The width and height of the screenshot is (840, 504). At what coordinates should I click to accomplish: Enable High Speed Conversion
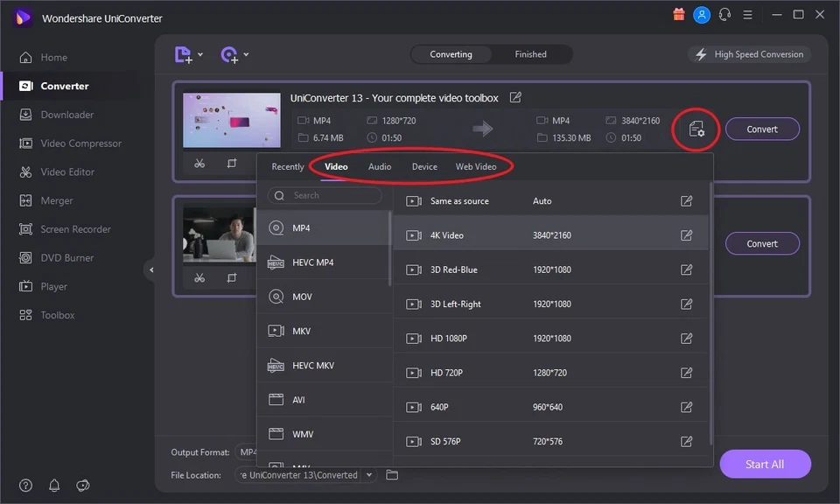tap(748, 53)
